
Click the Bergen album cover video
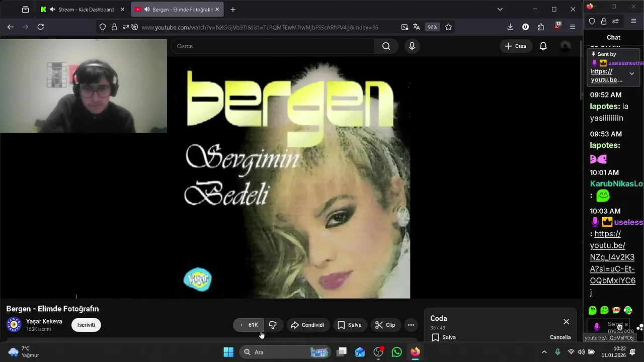[x=297, y=177]
